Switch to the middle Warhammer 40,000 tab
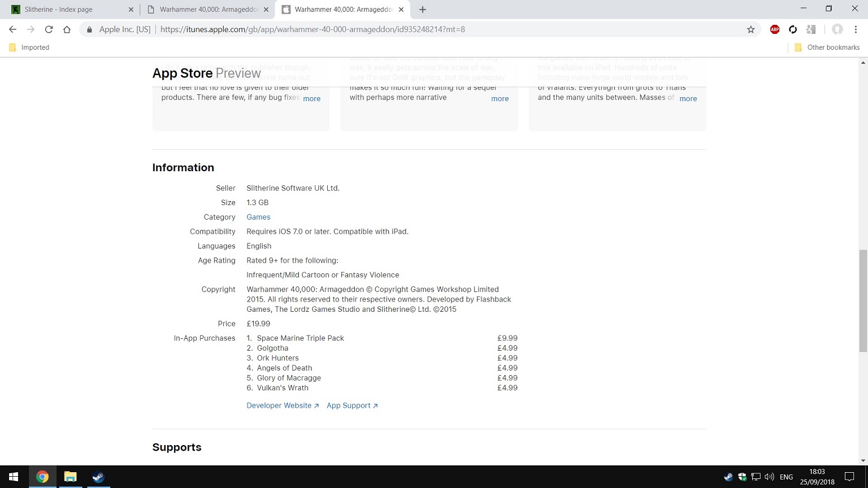The height and width of the screenshot is (488, 868). pos(207,10)
